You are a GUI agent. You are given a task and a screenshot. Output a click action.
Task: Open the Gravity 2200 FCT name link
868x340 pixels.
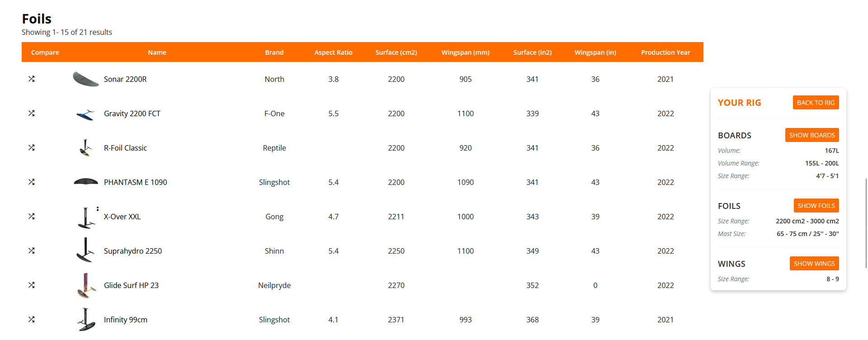pos(132,113)
